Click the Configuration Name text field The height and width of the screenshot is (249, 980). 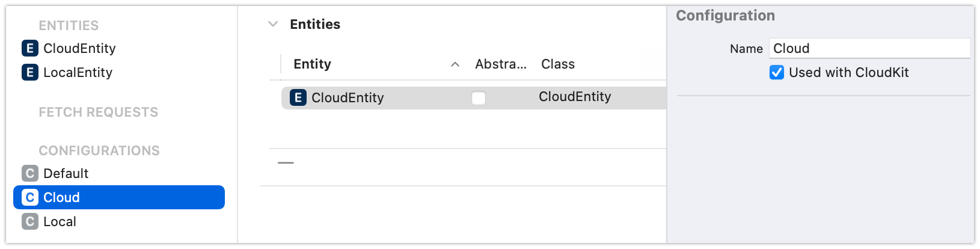click(869, 48)
